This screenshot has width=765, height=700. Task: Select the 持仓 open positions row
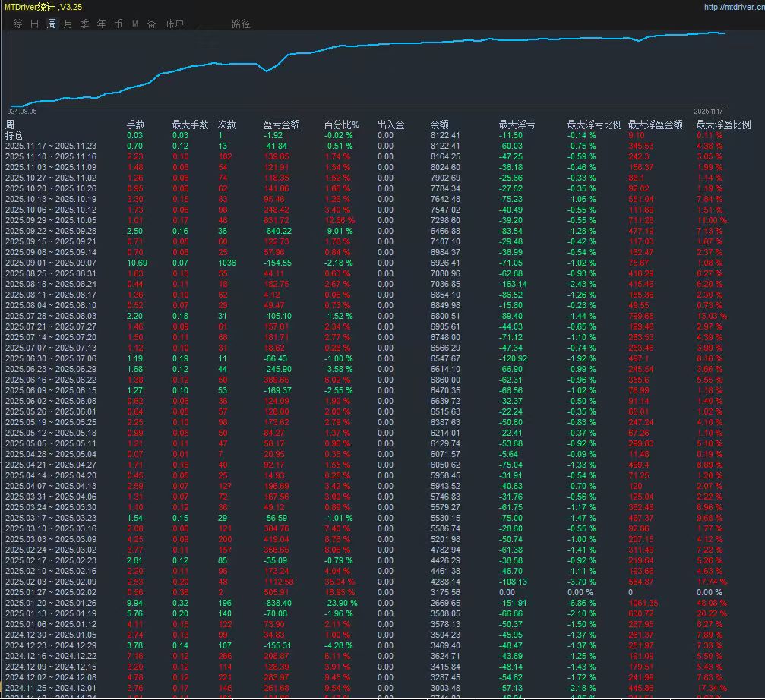[15, 135]
